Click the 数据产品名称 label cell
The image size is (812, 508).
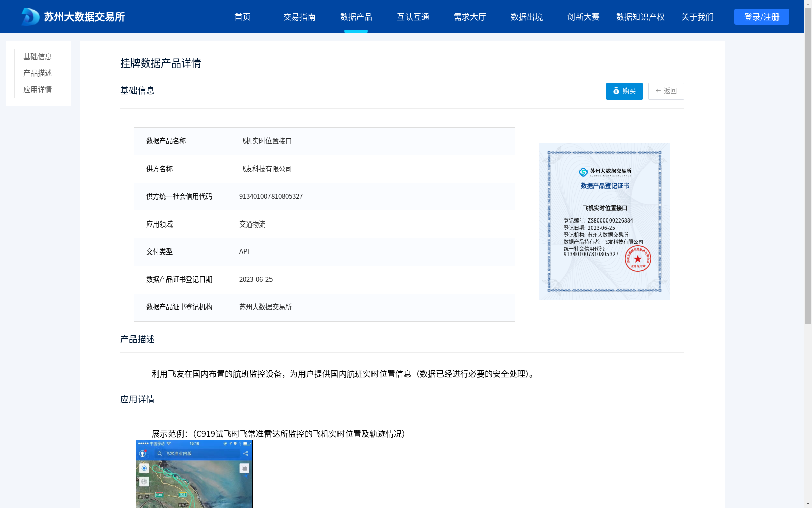click(x=183, y=141)
